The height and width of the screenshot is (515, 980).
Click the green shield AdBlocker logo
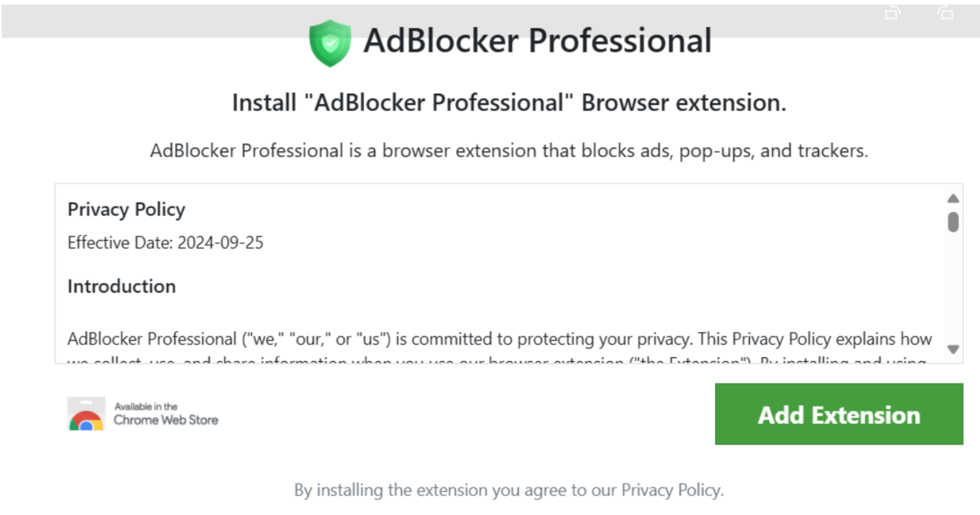329,43
